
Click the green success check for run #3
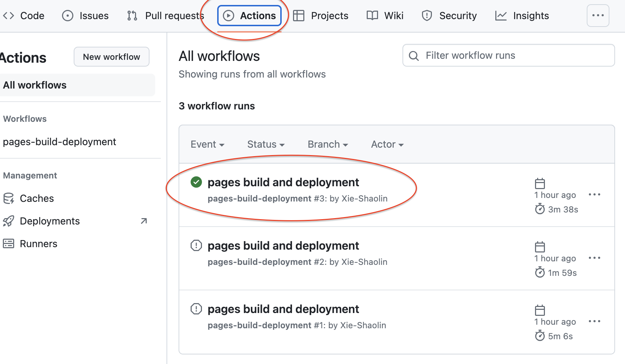pos(196,182)
